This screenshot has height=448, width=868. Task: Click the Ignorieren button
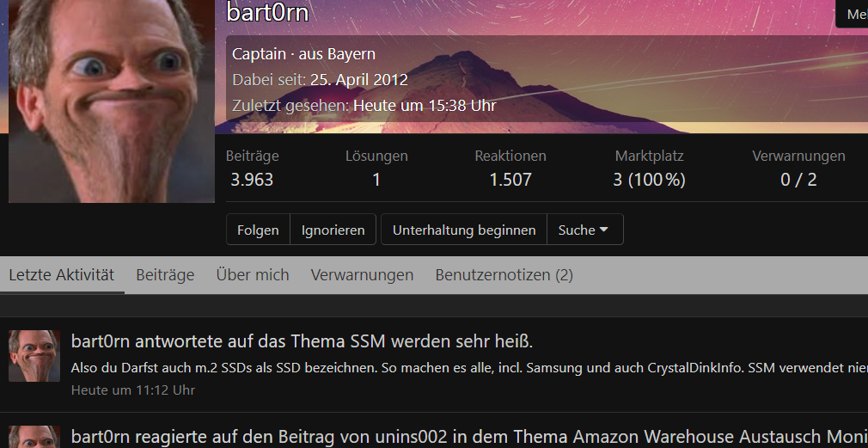click(333, 230)
